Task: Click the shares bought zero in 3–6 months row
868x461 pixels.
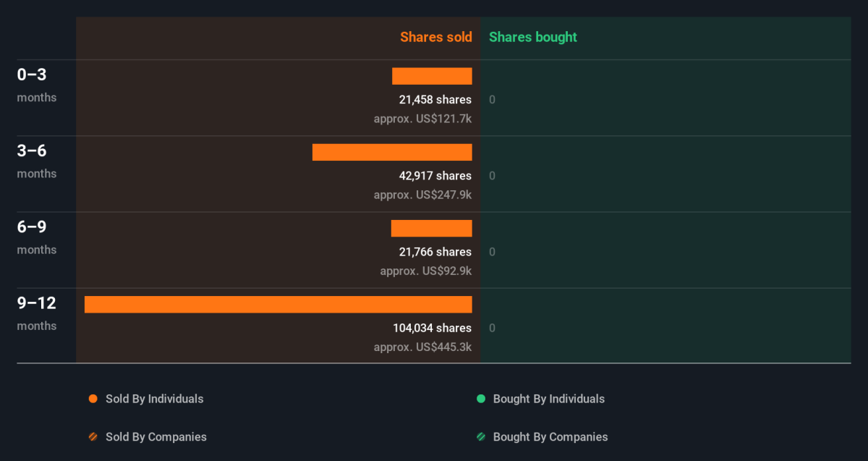Action: click(492, 176)
